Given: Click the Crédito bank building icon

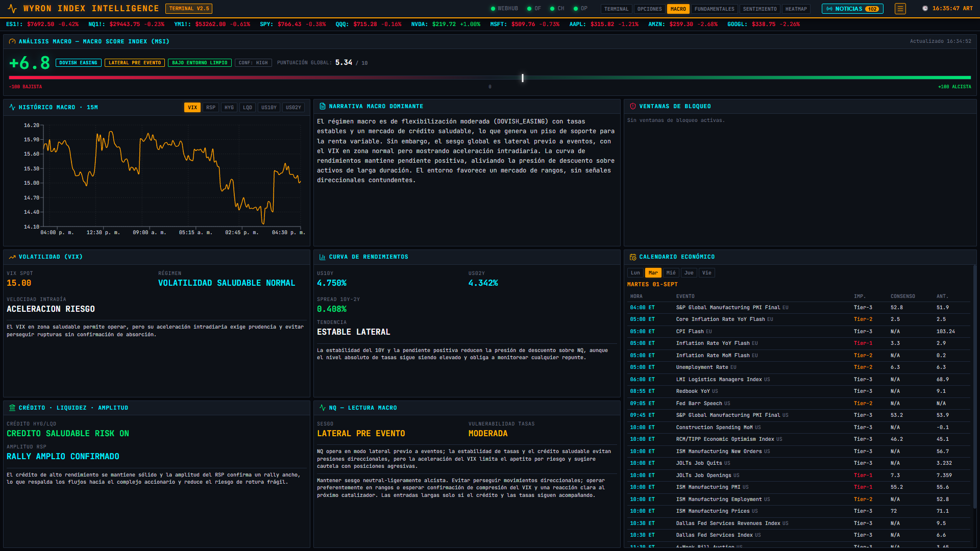Looking at the screenshot, I should pos(12,408).
